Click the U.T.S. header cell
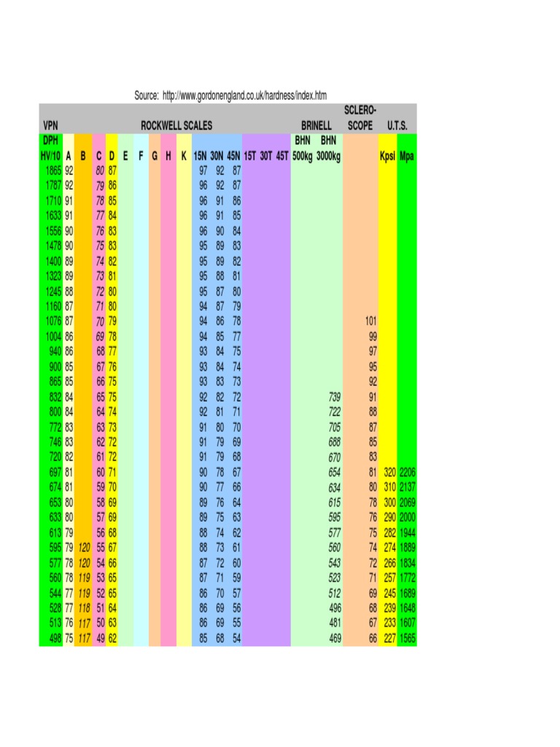The image size is (560, 747). pyautogui.click(x=397, y=125)
